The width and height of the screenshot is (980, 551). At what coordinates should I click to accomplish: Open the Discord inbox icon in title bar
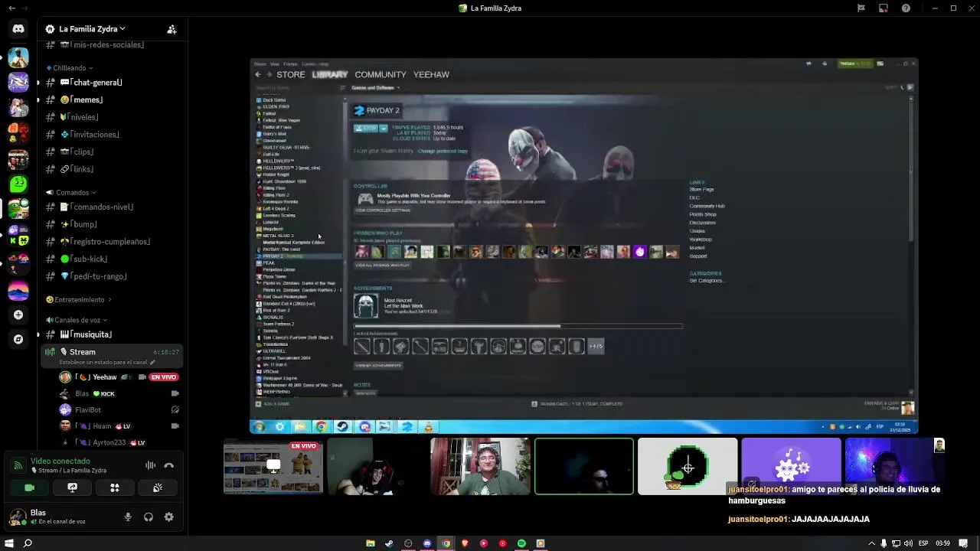point(884,8)
